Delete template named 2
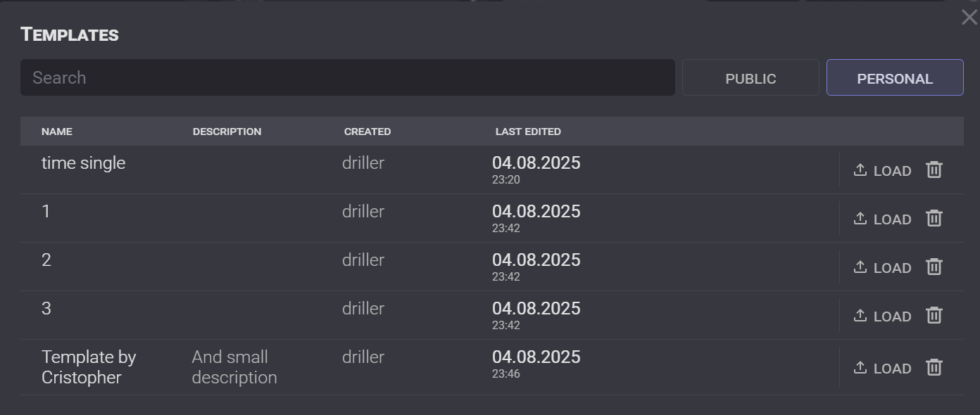 (934, 267)
